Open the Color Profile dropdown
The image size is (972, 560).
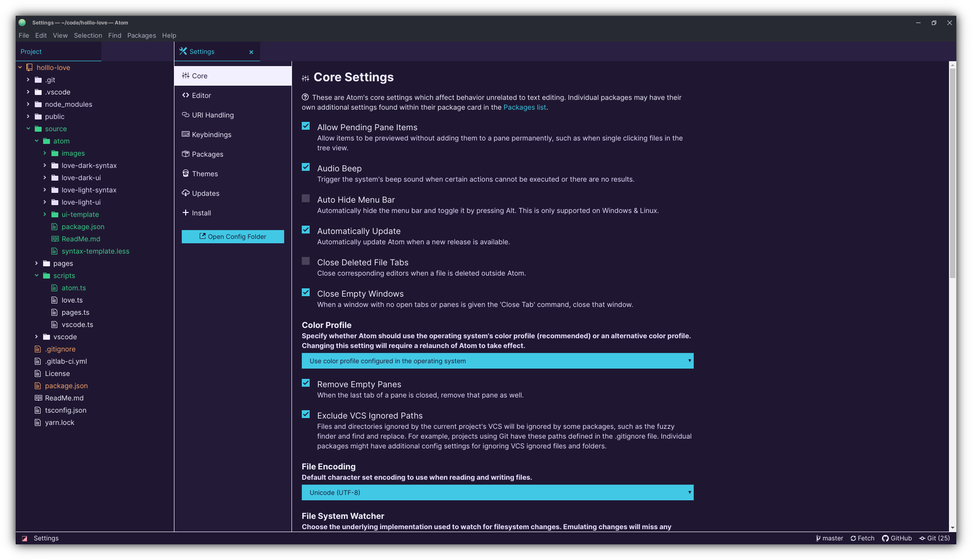click(497, 361)
